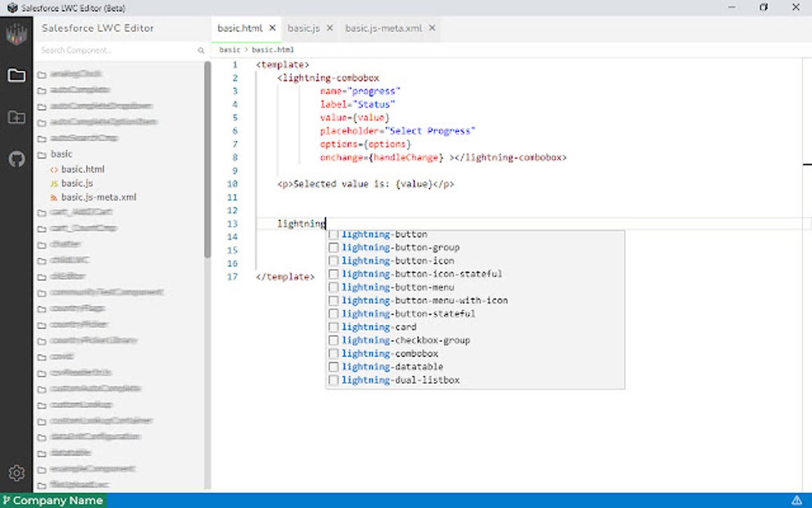Click the Salesforce LWC Editor logo icon
The height and width of the screenshot is (508, 812).
[x=16, y=35]
